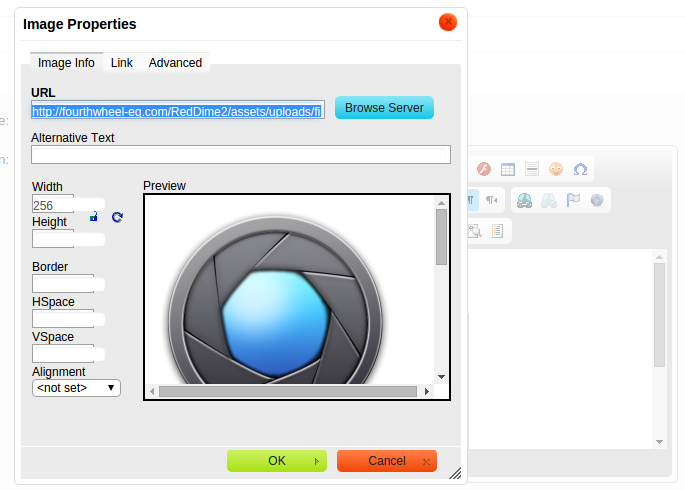
Task: Click the preview scroll up arrow
Action: point(441,203)
